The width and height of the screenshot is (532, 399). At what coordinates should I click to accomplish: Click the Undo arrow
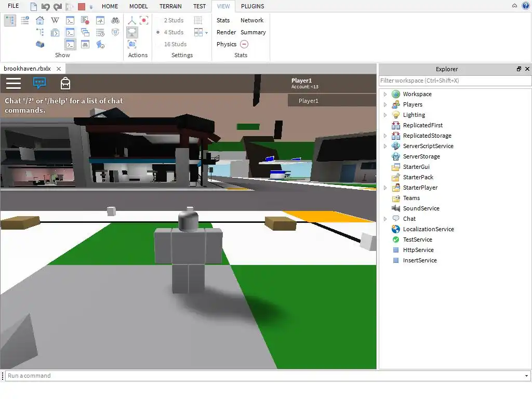[46, 6]
